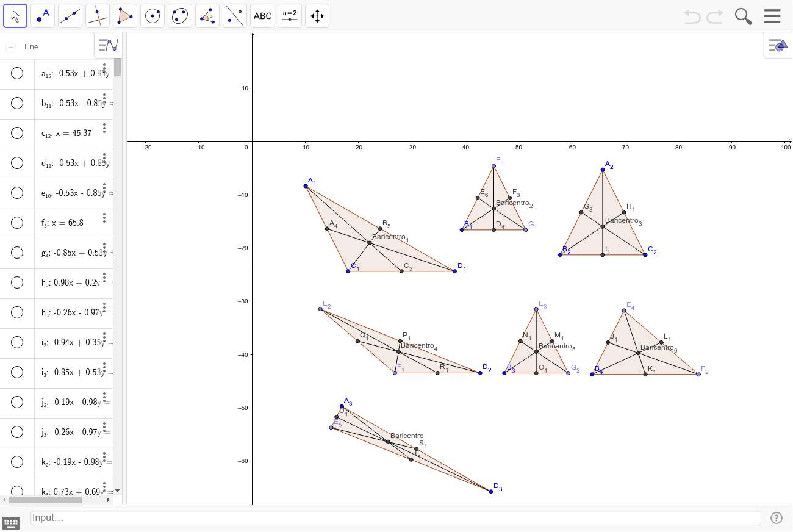Open the input help button
Screen dimensions: 793x532
(776, 518)
